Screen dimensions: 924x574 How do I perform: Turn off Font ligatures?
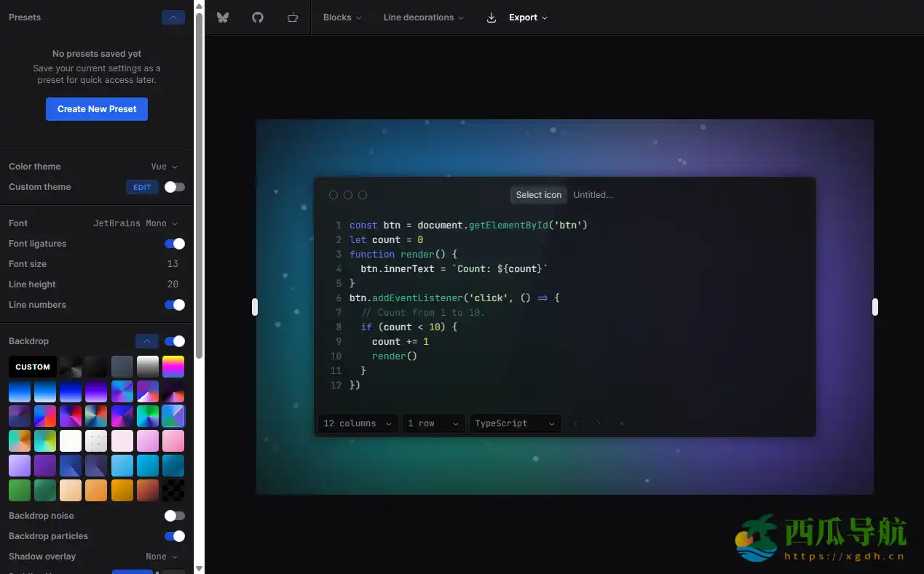pyautogui.click(x=174, y=244)
